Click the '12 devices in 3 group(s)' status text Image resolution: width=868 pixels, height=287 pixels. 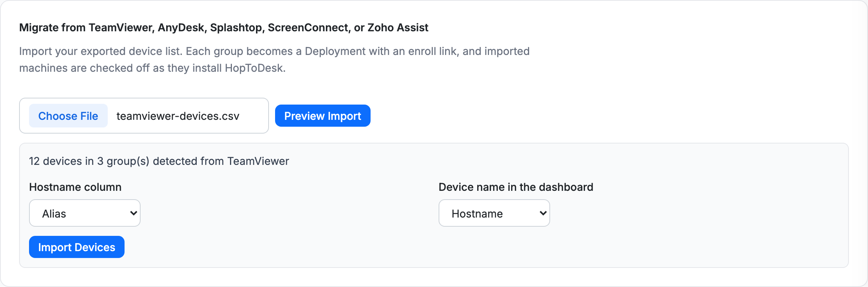tap(159, 161)
